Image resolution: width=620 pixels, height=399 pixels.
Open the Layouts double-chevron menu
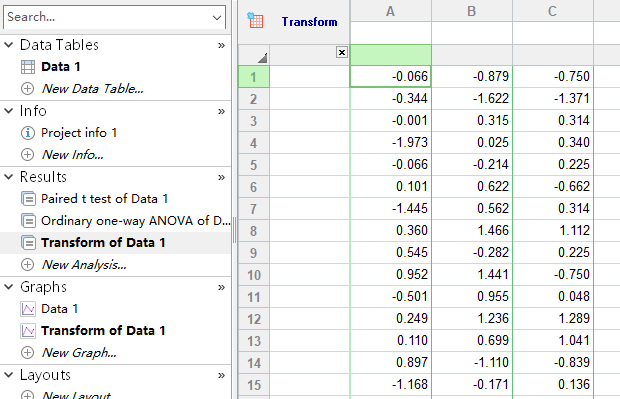coord(221,375)
